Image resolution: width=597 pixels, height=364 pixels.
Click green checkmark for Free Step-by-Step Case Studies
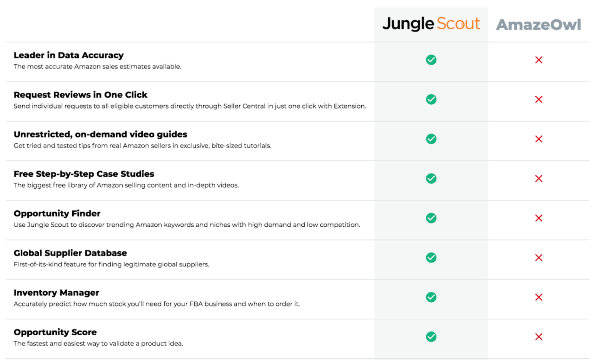431,179
